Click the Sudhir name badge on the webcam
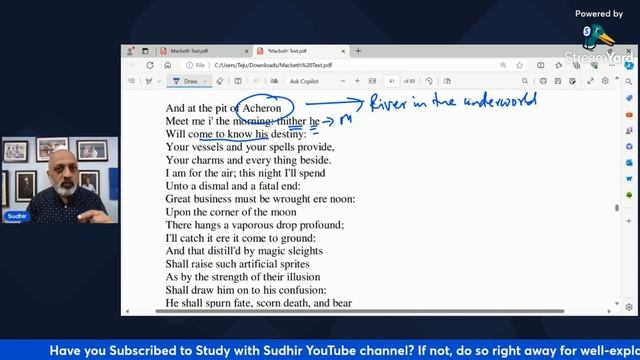The image size is (640, 360). click(17, 216)
